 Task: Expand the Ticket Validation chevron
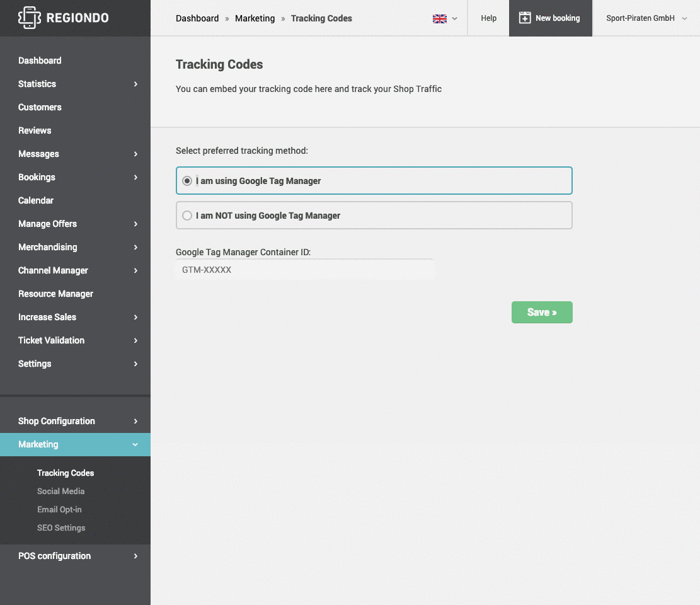tap(135, 341)
